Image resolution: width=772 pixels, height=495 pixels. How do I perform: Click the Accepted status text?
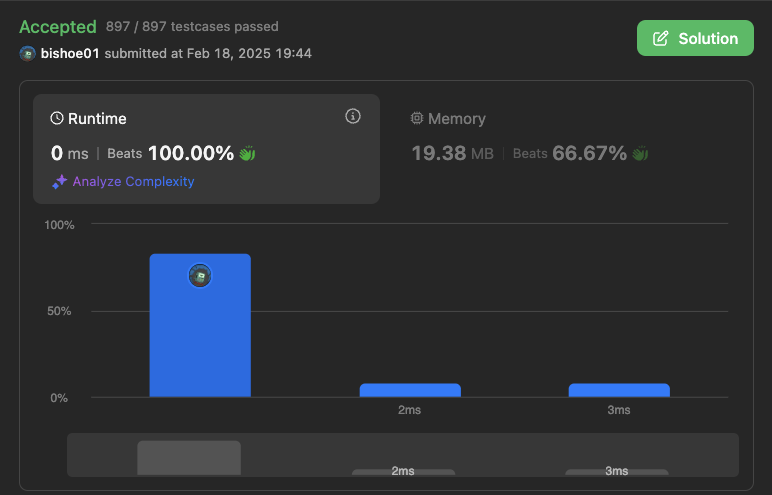(x=58, y=27)
